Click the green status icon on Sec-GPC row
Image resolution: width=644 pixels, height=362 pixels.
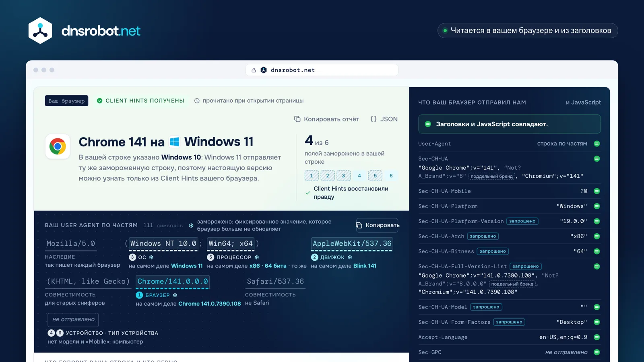click(x=597, y=352)
